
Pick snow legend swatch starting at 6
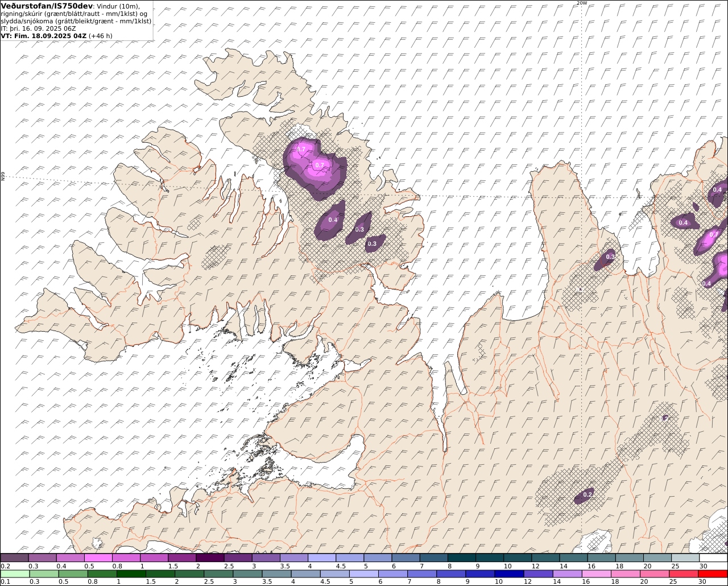(x=406, y=558)
